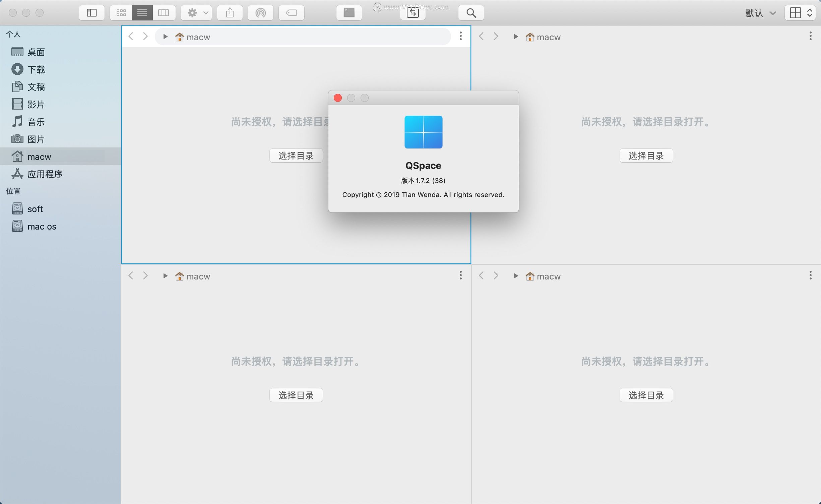This screenshot has width=821, height=504.
Task: Switch to icon grid view
Action: coord(121,13)
